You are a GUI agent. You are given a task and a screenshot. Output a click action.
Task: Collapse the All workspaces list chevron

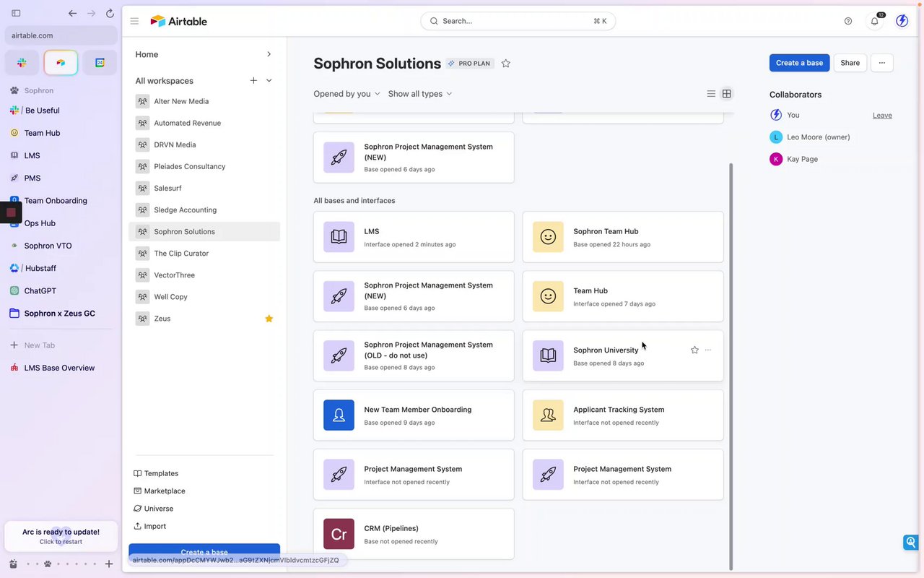coord(269,81)
